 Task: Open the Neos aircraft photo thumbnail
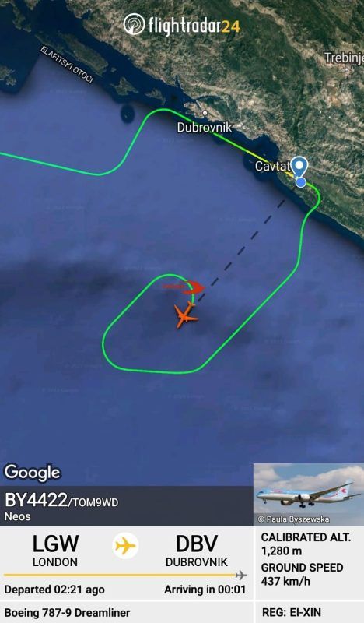[309, 495]
